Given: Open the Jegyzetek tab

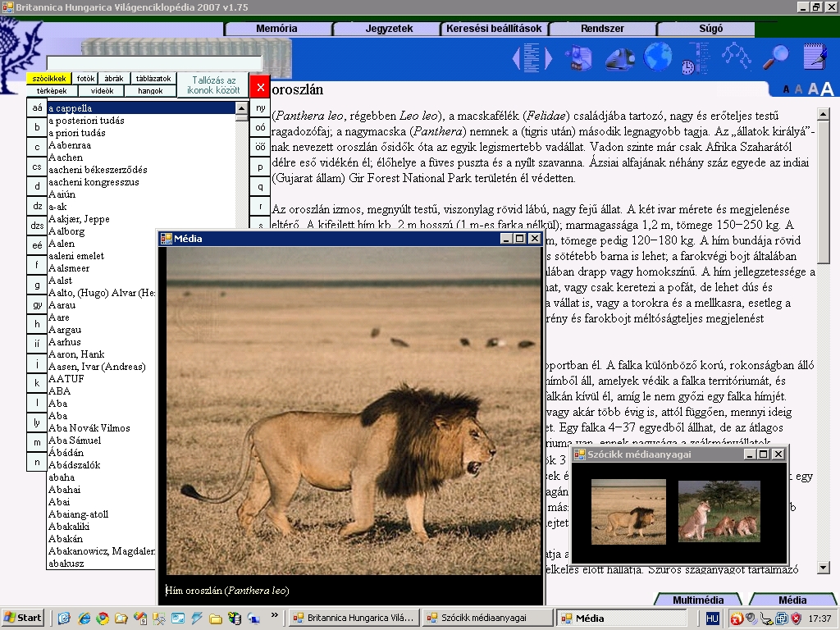Looking at the screenshot, I should point(389,29).
